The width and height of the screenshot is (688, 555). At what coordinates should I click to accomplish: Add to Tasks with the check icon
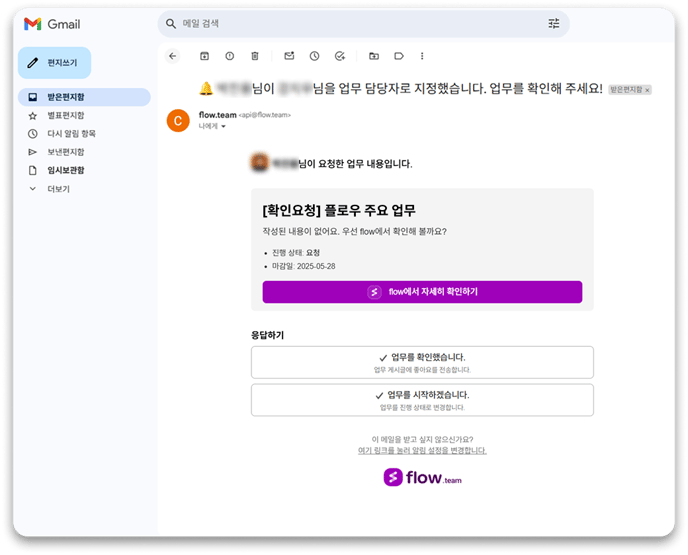click(x=340, y=56)
